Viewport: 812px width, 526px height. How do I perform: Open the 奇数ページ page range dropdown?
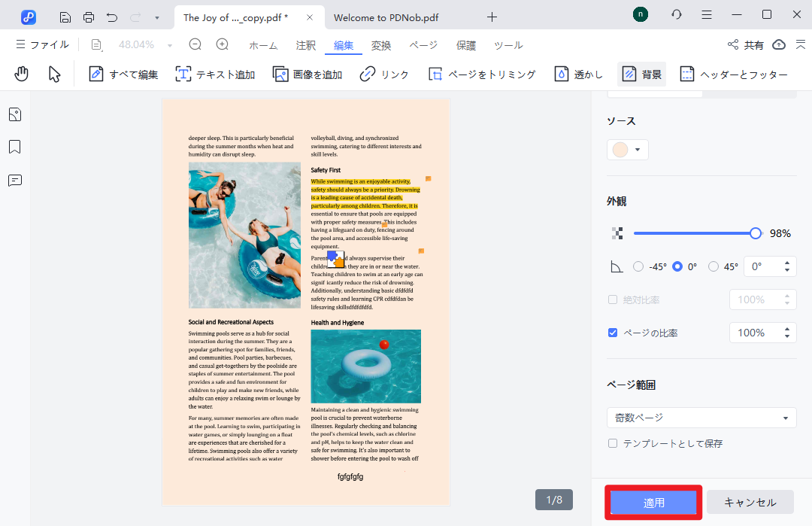[x=701, y=418]
